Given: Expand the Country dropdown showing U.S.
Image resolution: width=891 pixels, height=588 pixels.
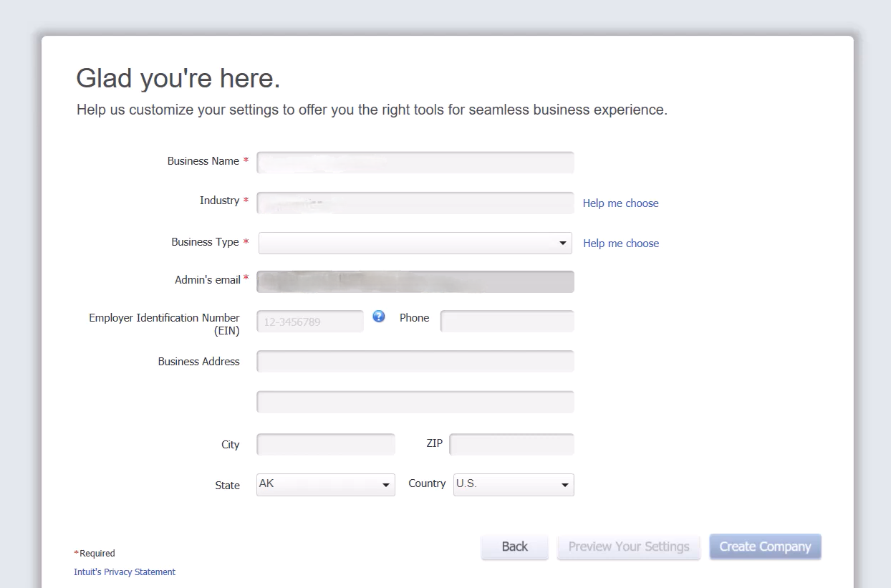Looking at the screenshot, I should tap(514, 485).
